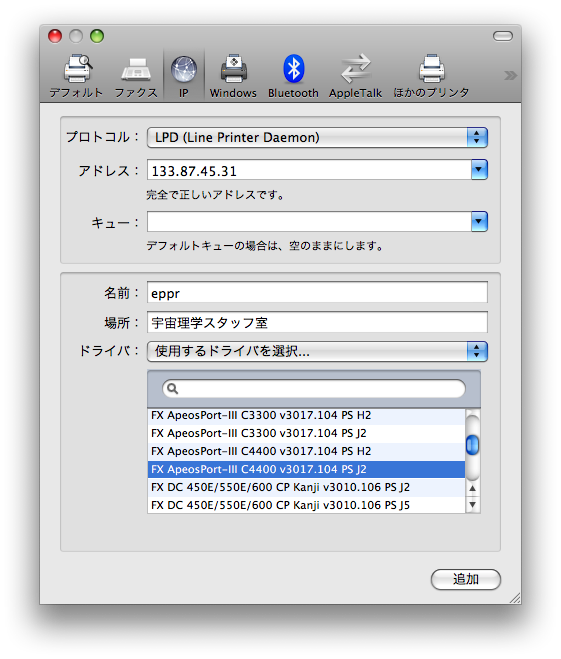Open the プロトコル LPD dropdown
The image size is (561, 659).
coord(317,137)
